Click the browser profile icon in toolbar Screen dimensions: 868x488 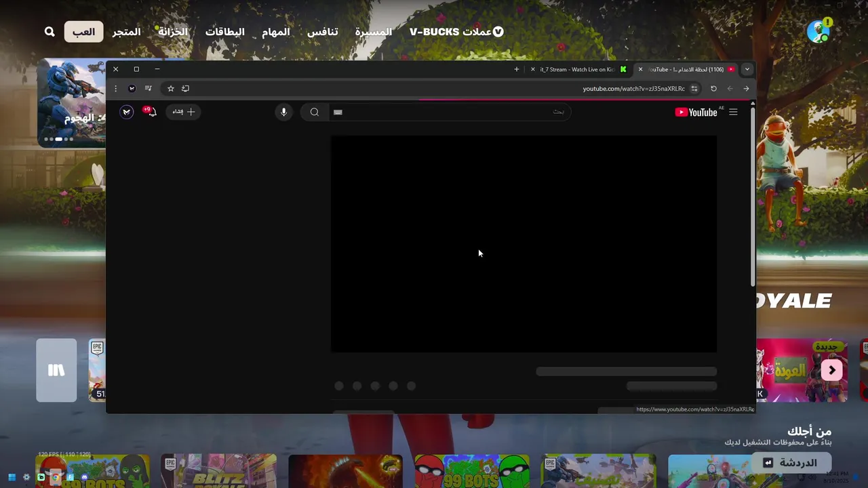pyautogui.click(x=132, y=89)
